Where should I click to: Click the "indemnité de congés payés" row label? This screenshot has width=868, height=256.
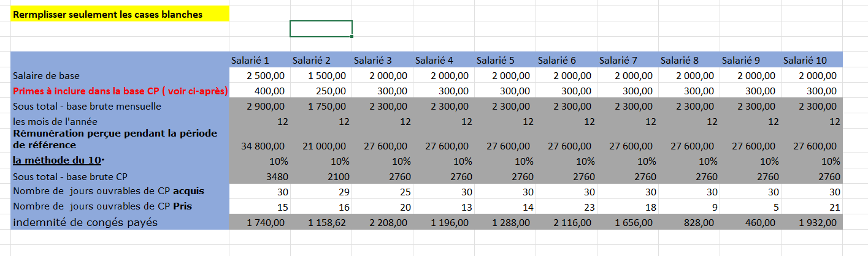pos(85,223)
